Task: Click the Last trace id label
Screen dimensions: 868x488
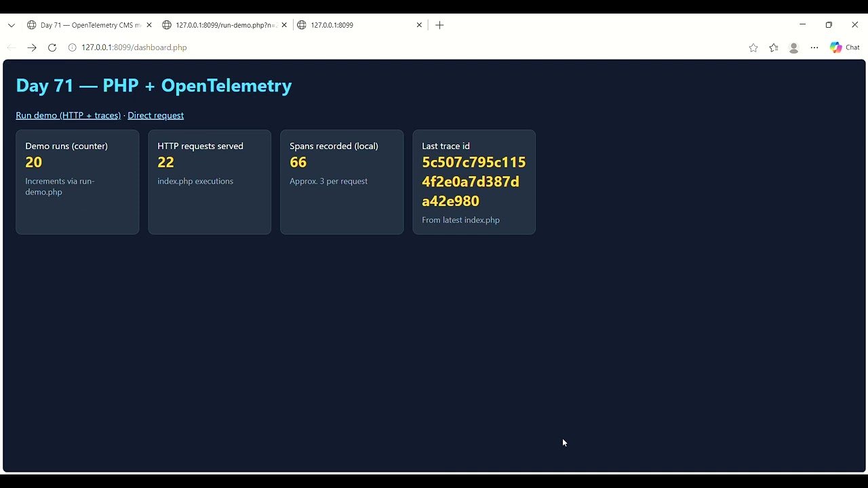Action: coord(446,146)
